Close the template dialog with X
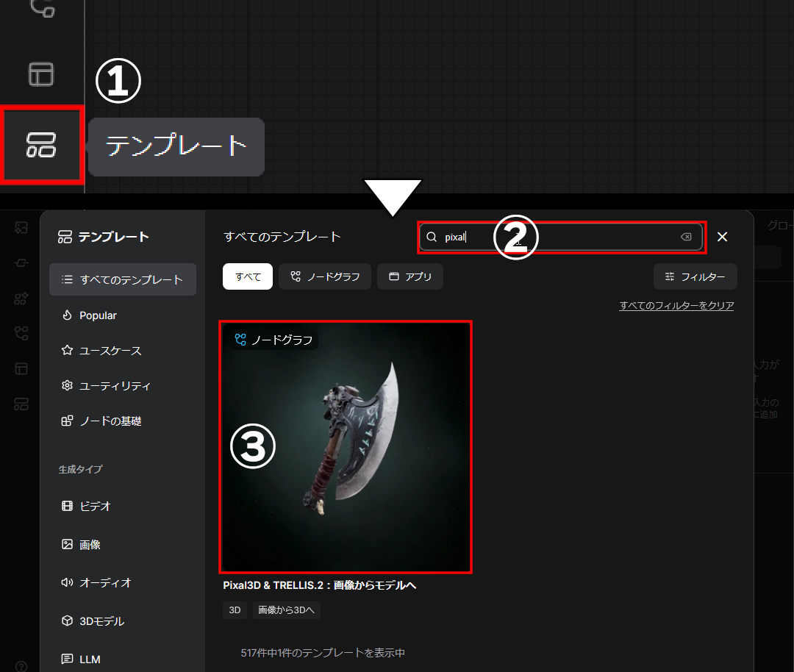The height and width of the screenshot is (672, 794). 722,237
